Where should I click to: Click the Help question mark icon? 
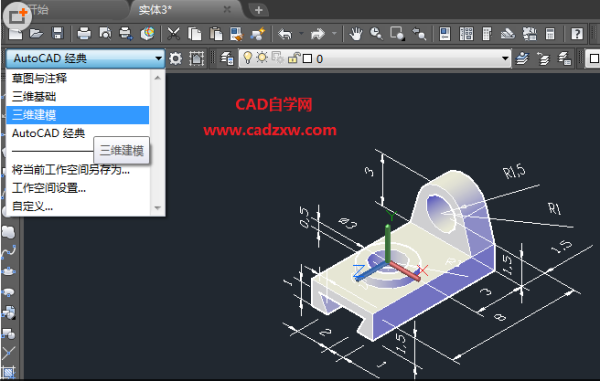tap(577, 34)
